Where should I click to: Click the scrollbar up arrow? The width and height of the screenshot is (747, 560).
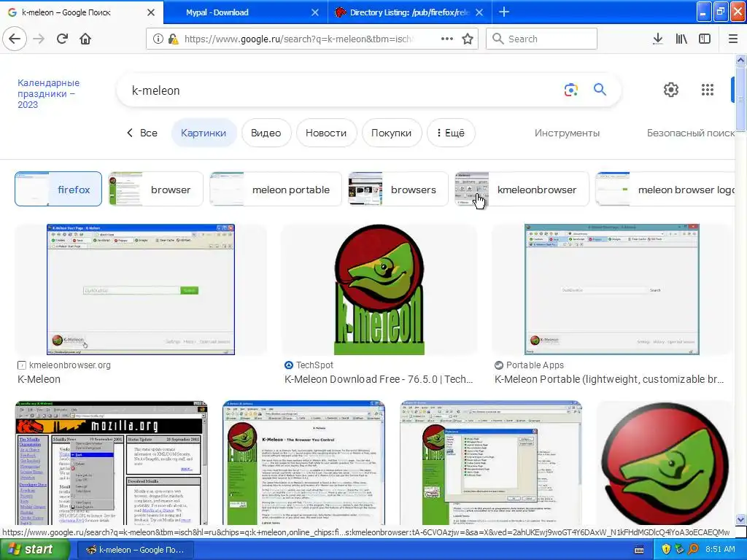point(740,60)
